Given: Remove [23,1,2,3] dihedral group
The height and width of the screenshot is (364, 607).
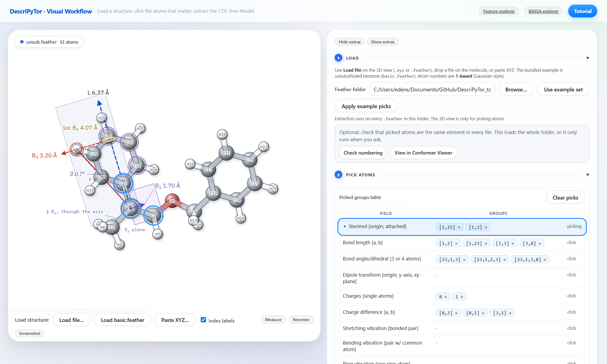Looking at the screenshot, I should point(504,260).
